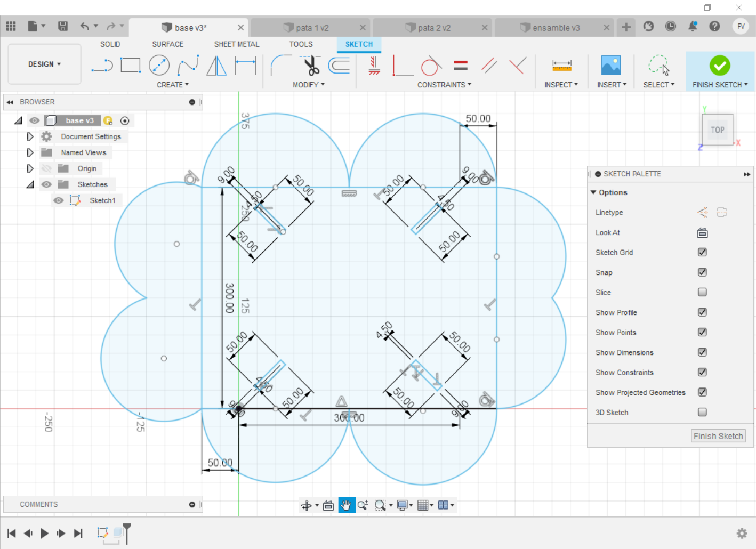The height and width of the screenshot is (549, 756).
Task: Open the INSPECT dropdown menu
Action: 561,85
